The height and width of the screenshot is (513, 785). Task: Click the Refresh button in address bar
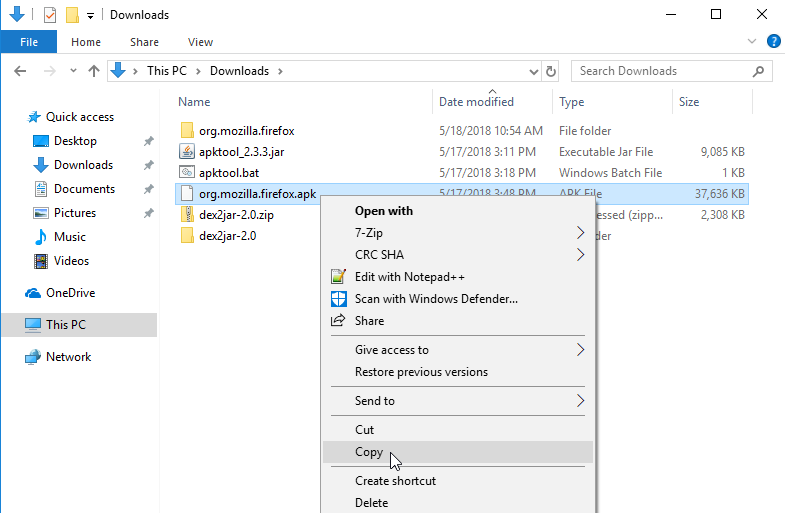coord(551,71)
